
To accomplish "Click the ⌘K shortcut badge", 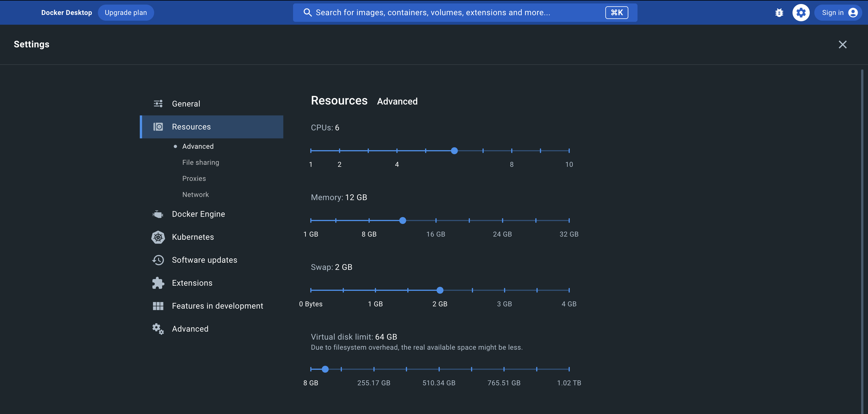I will tap(617, 13).
